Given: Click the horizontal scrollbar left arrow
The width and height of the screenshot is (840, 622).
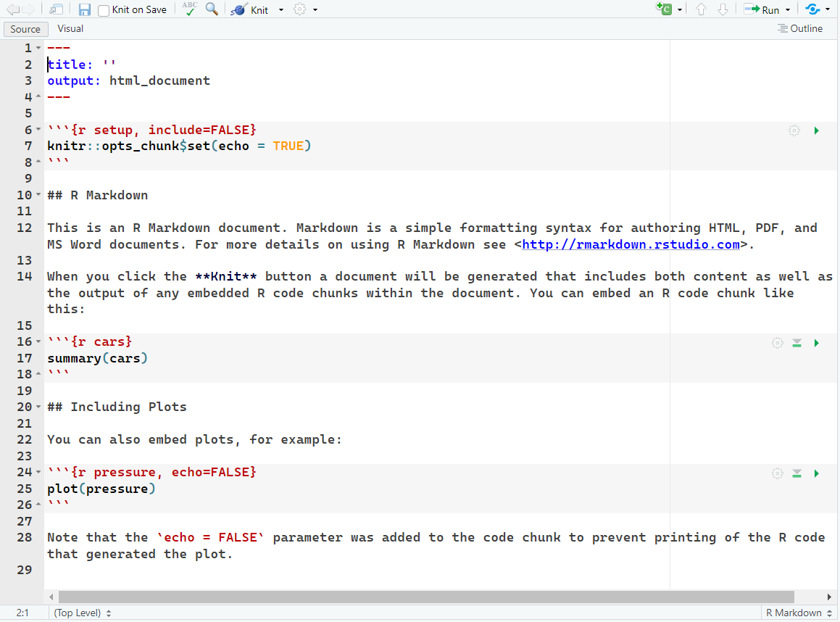Looking at the screenshot, I should coord(51,597).
